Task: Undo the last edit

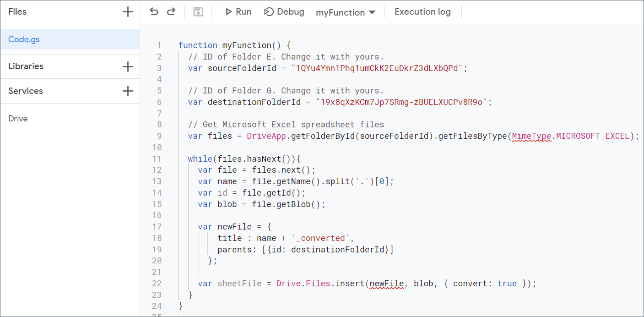Action: coord(154,11)
